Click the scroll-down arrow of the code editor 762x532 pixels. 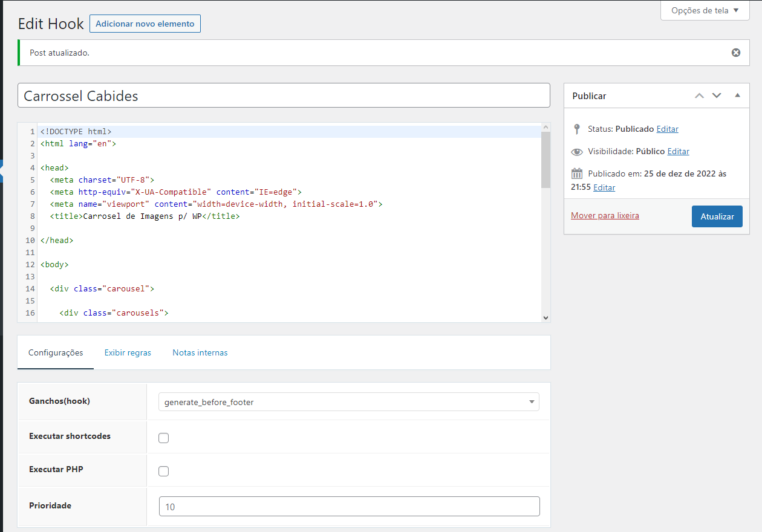point(545,317)
